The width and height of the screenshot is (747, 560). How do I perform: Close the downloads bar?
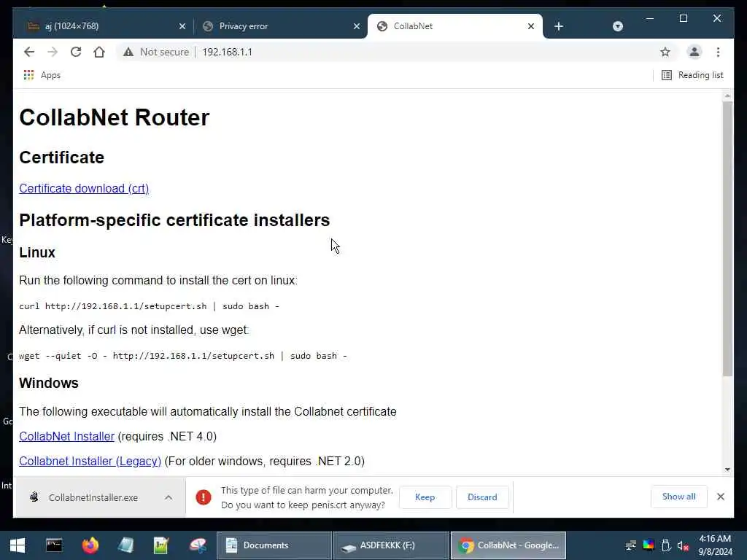point(720,497)
